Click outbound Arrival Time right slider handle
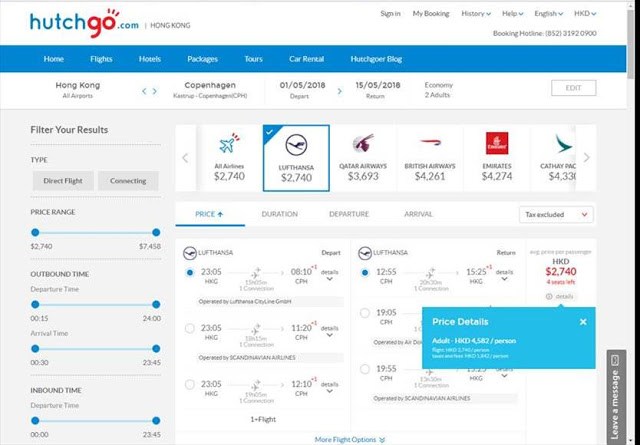640x445 pixels. 156,348
